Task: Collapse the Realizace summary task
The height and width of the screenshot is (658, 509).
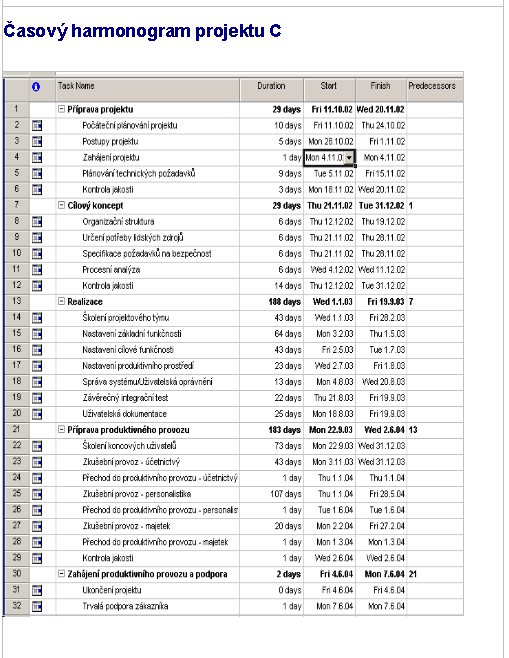Action: pyautogui.click(x=61, y=301)
